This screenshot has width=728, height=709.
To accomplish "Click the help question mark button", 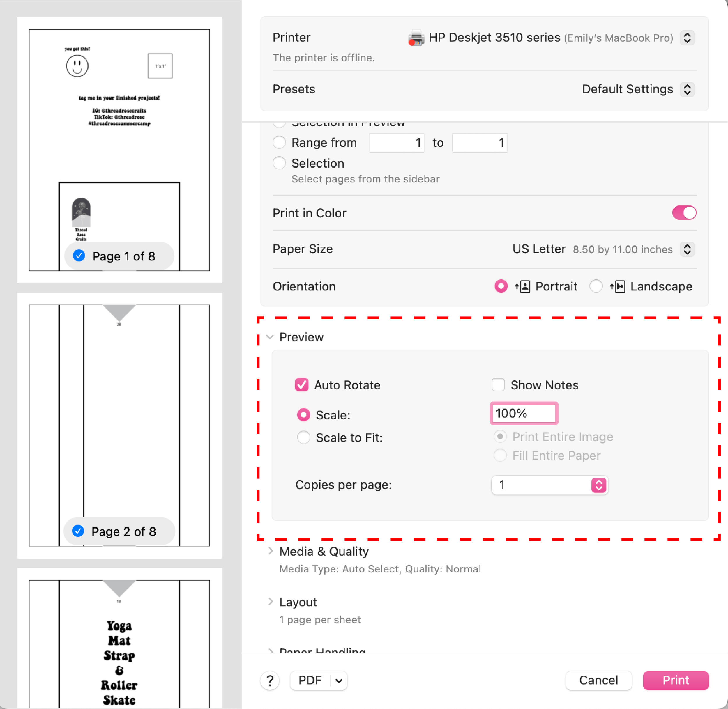I will point(270,681).
